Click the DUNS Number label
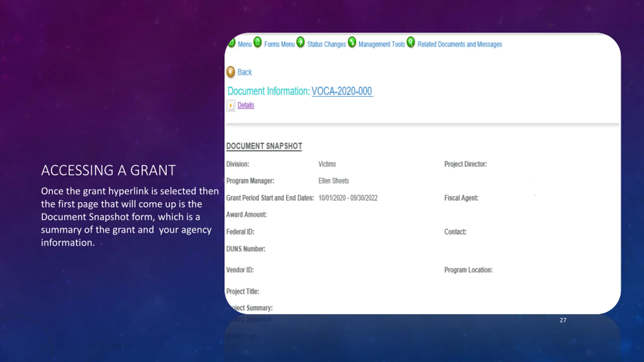644x362 pixels. 246,249
